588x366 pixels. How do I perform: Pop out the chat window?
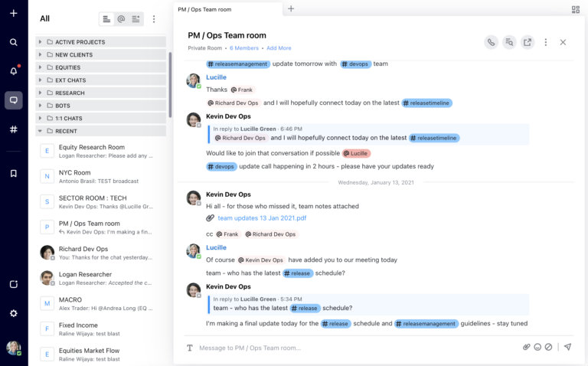pyautogui.click(x=528, y=42)
